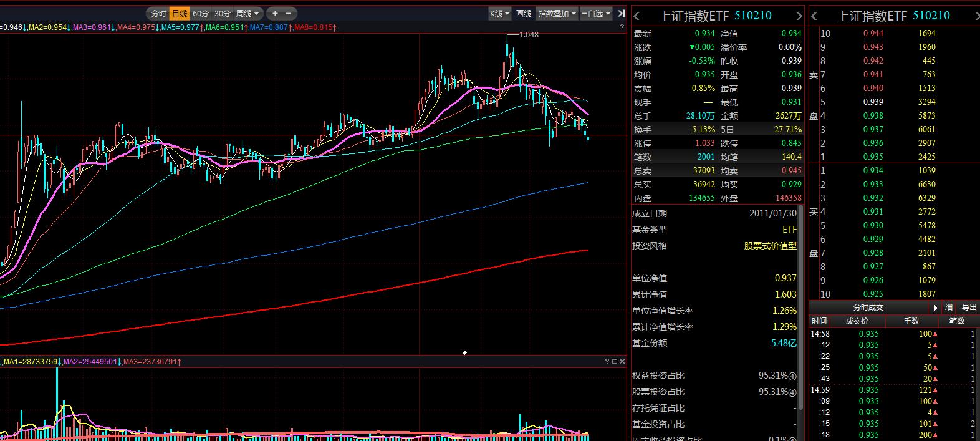Viewport: 980px width, 441px height.
Task: Close the volume indicator panel
Action: click(x=622, y=361)
